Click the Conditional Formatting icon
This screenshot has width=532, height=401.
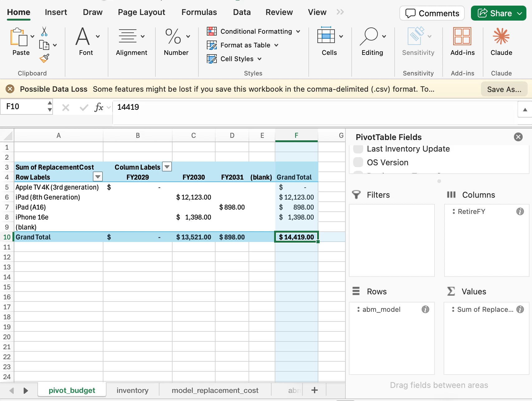click(x=212, y=31)
